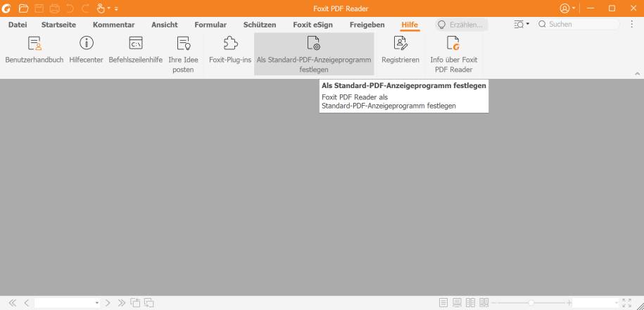Click Ihre Idee posten icon
The image size is (644, 310).
pyautogui.click(x=183, y=43)
